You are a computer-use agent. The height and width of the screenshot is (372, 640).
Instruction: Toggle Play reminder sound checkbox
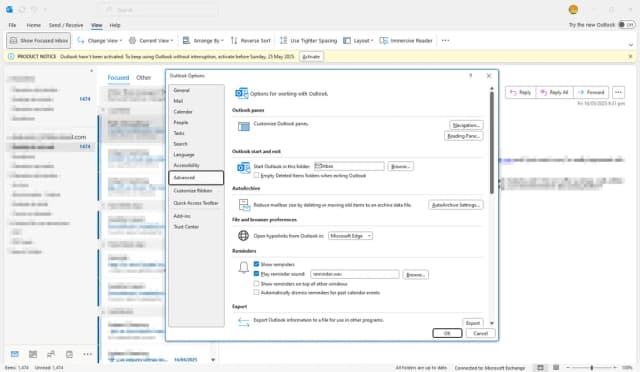256,274
